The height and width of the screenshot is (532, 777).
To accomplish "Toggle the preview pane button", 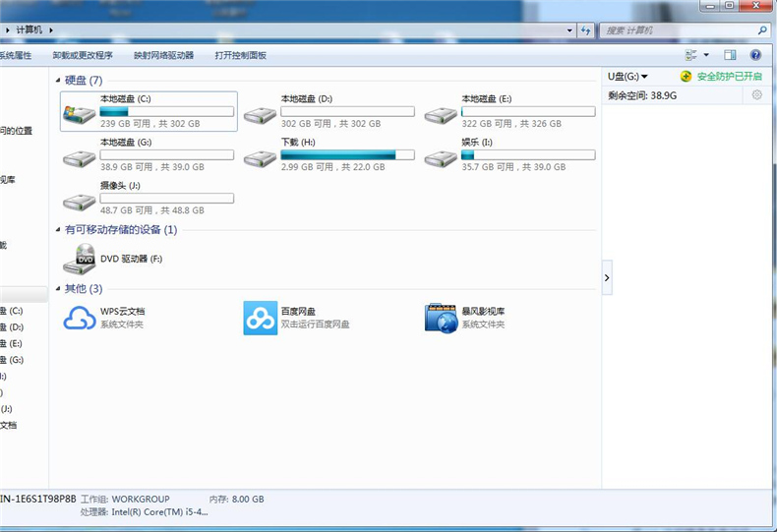I will coord(730,55).
